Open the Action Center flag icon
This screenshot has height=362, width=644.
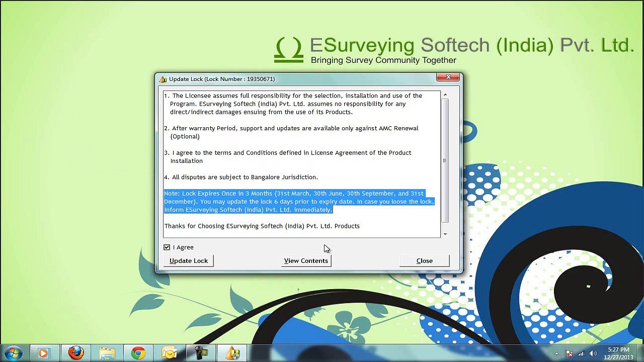tap(569, 353)
